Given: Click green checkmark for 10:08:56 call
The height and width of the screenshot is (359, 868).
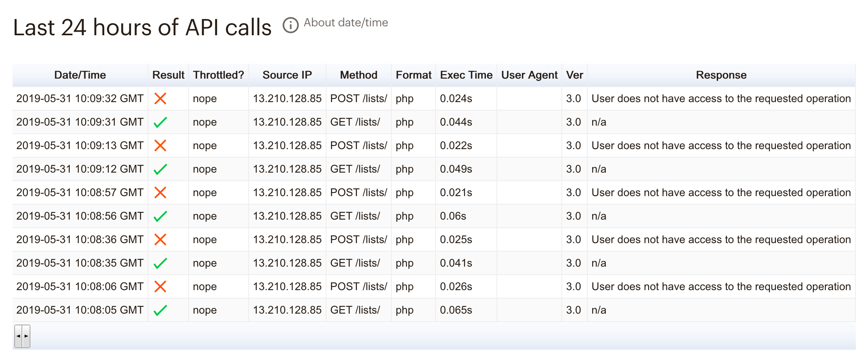Looking at the screenshot, I should point(160,216).
